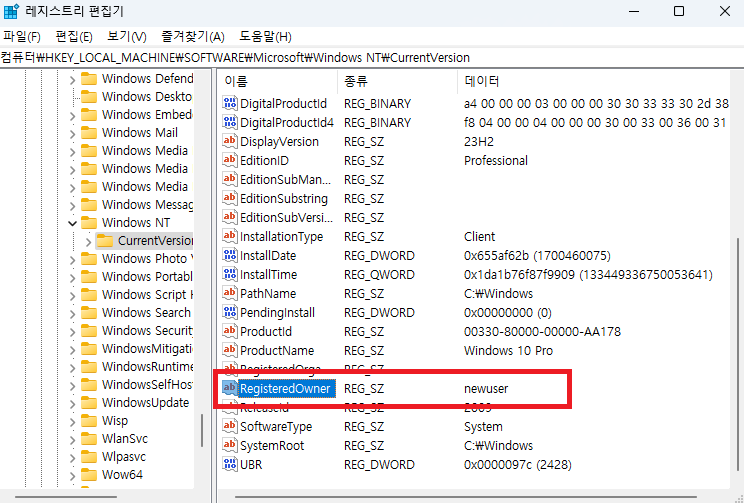Click the RegisteredOwner string value icon
The height and width of the screenshot is (503, 744).
pos(230,388)
